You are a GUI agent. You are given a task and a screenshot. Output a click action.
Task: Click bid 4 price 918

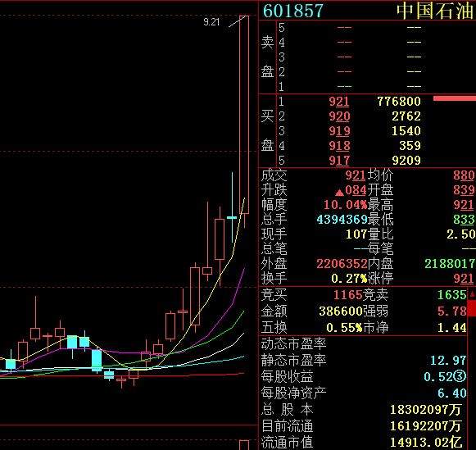click(x=339, y=146)
